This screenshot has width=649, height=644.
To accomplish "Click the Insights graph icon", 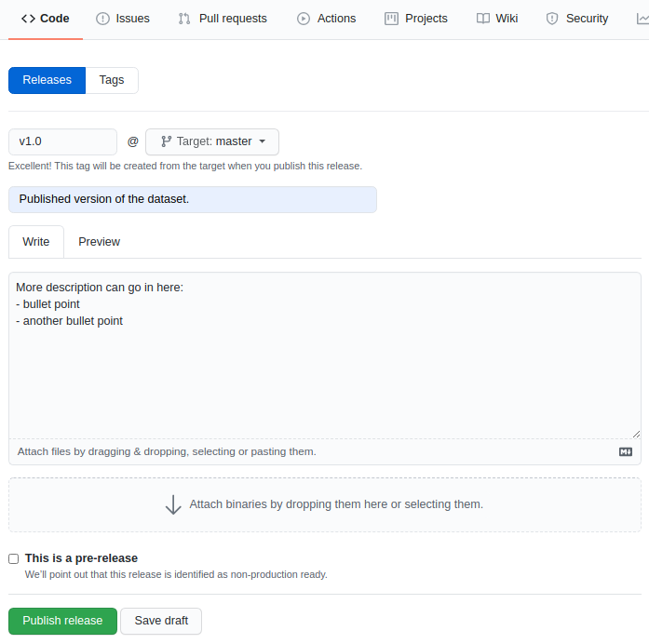I will (642, 19).
